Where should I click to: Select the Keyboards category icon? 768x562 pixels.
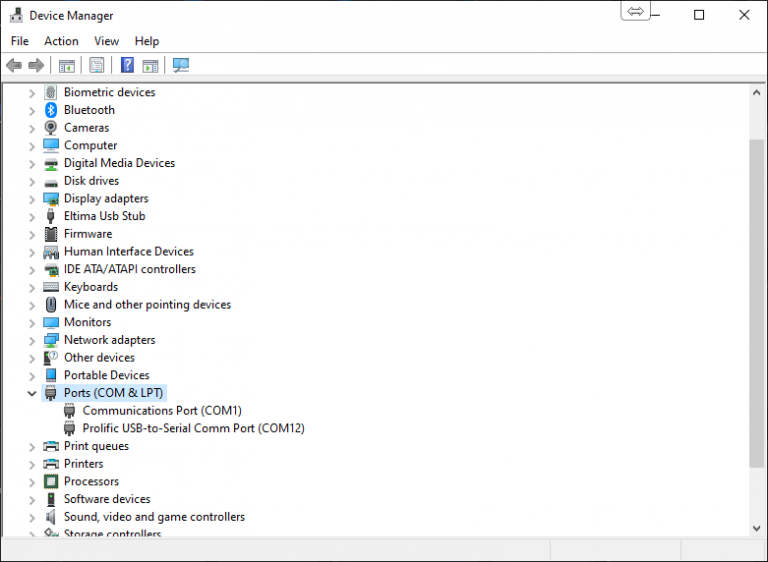point(51,287)
